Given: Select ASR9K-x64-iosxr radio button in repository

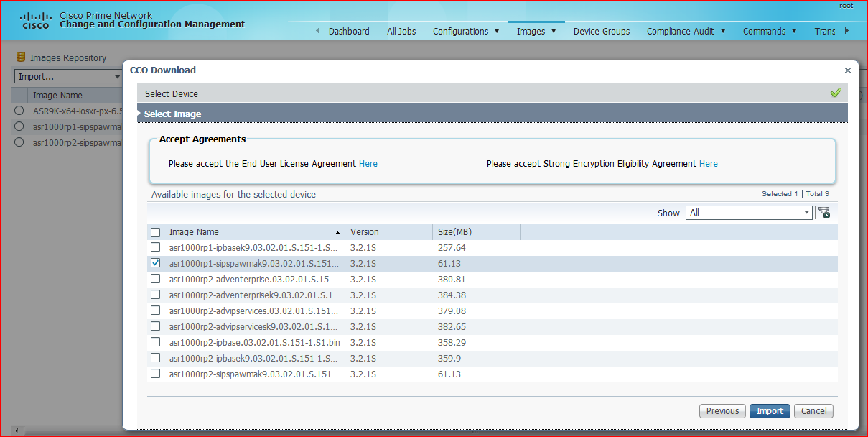Looking at the screenshot, I should (x=19, y=111).
